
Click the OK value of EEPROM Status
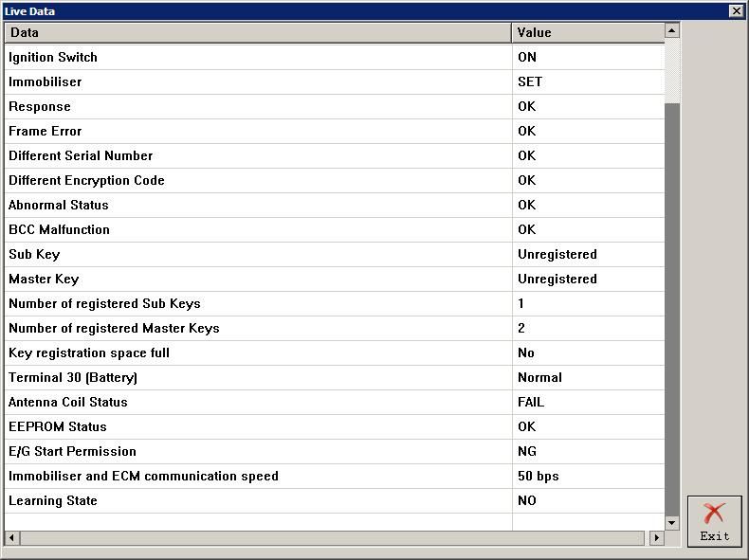(526, 426)
